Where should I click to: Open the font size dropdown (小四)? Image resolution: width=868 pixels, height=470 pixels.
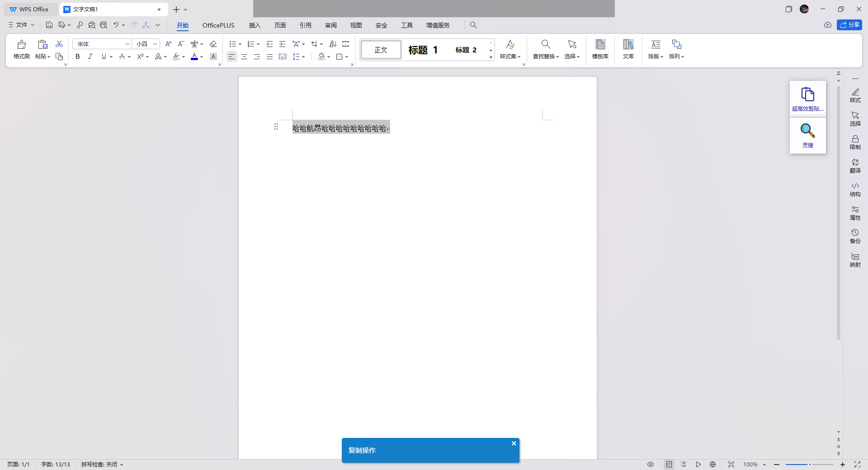155,44
